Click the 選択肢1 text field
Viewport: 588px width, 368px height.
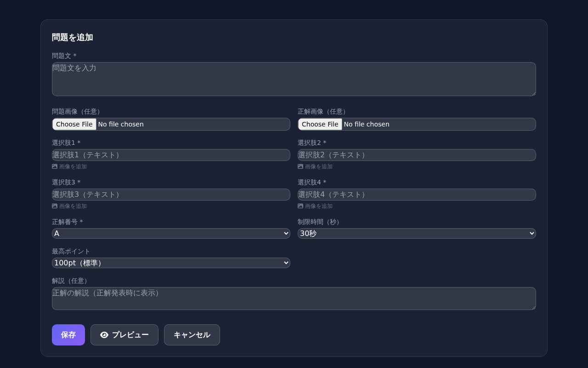(x=171, y=155)
